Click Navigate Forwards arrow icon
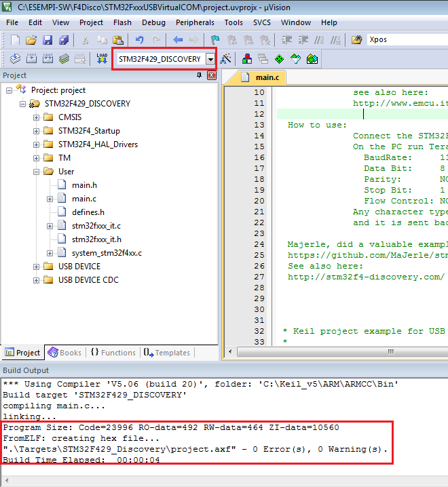 point(193,40)
